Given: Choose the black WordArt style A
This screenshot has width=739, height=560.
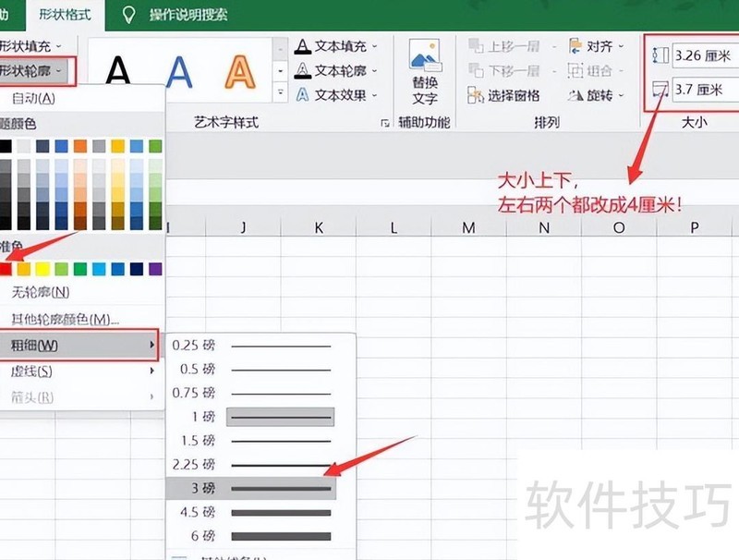Looking at the screenshot, I should [118, 72].
